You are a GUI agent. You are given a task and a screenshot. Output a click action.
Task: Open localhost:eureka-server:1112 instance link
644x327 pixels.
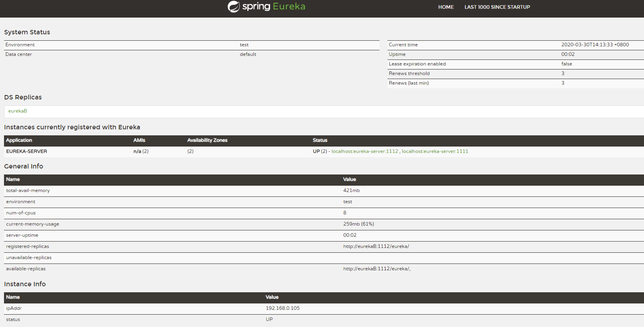365,151
